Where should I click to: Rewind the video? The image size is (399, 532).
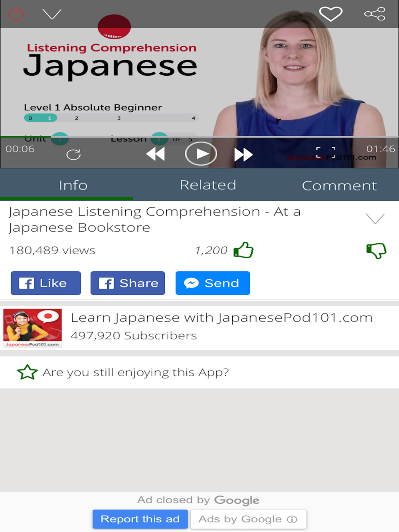pos(156,154)
